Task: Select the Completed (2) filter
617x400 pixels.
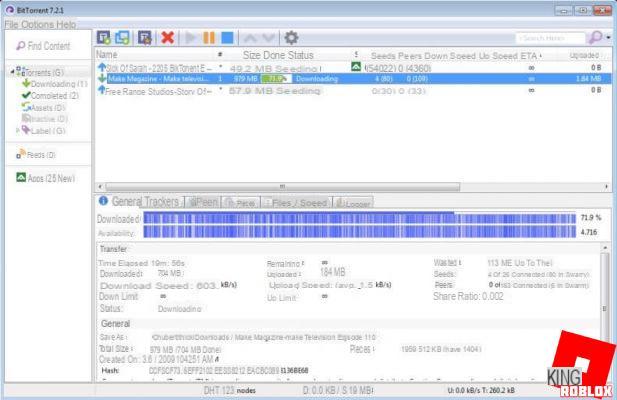Action: tap(50, 96)
